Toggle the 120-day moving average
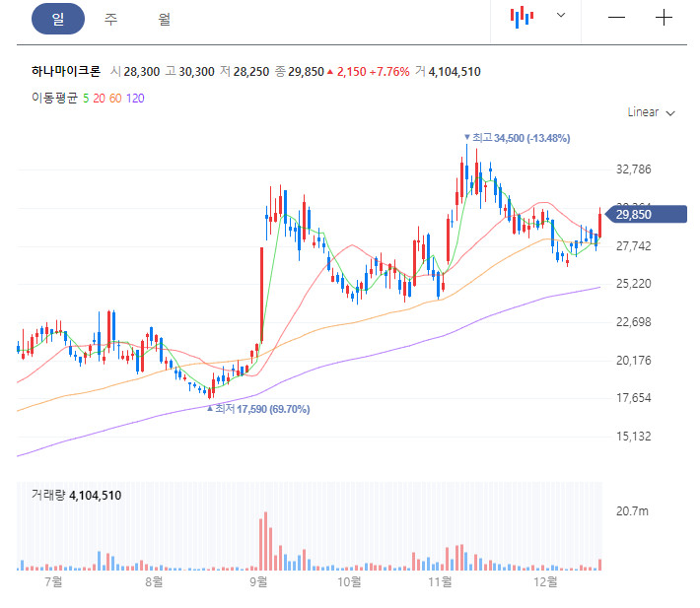Viewport: 700px width, 608px height. point(135,99)
